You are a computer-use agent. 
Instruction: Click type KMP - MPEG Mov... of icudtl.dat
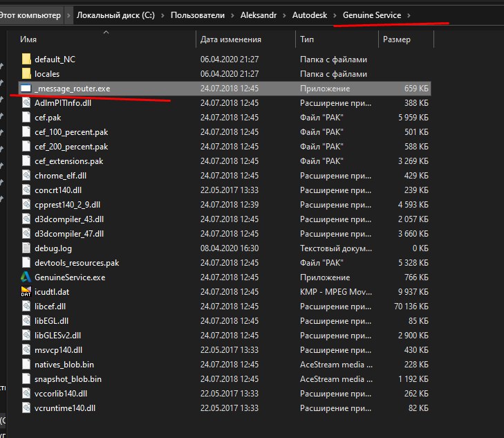click(x=336, y=292)
